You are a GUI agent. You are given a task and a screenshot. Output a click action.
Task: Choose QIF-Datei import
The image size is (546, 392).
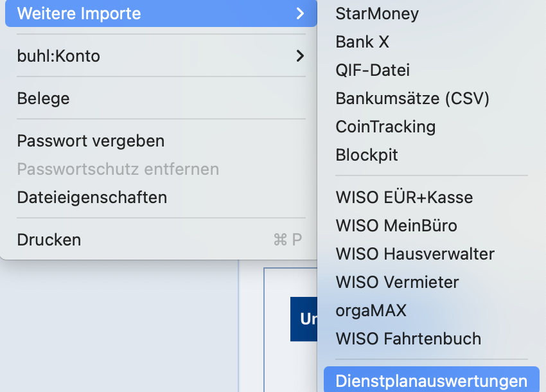click(x=373, y=70)
